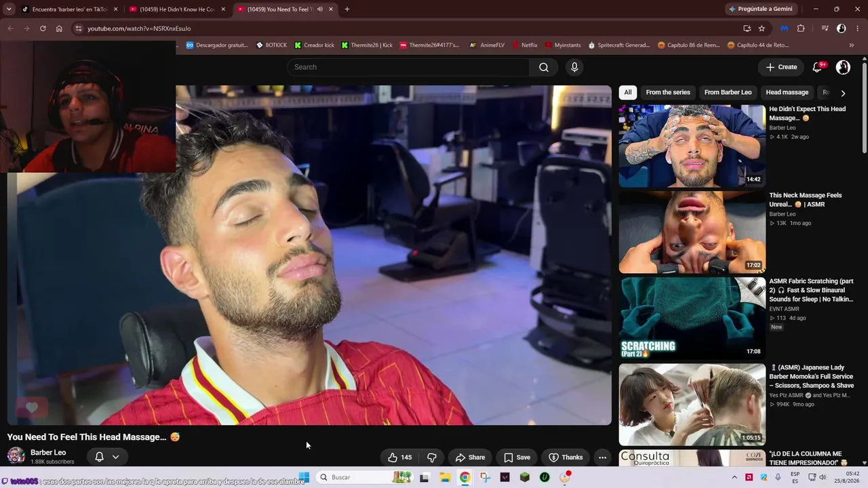Screen dimensions: 868x488
Task: Open ASMR Fabric Scratching video thumbnail
Action: pyautogui.click(x=692, y=318)
